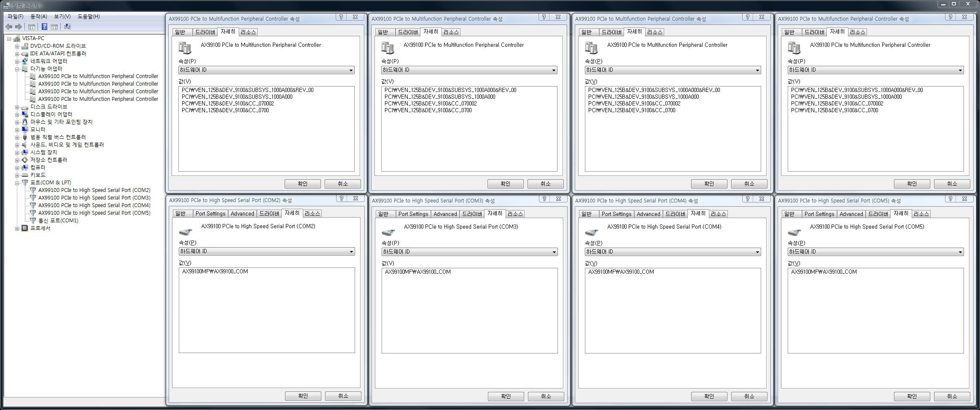Viewport: 980px width, 410px height.
Task: Select the 포트(COM & LPT) connector icon
Action: pos(25,183)
